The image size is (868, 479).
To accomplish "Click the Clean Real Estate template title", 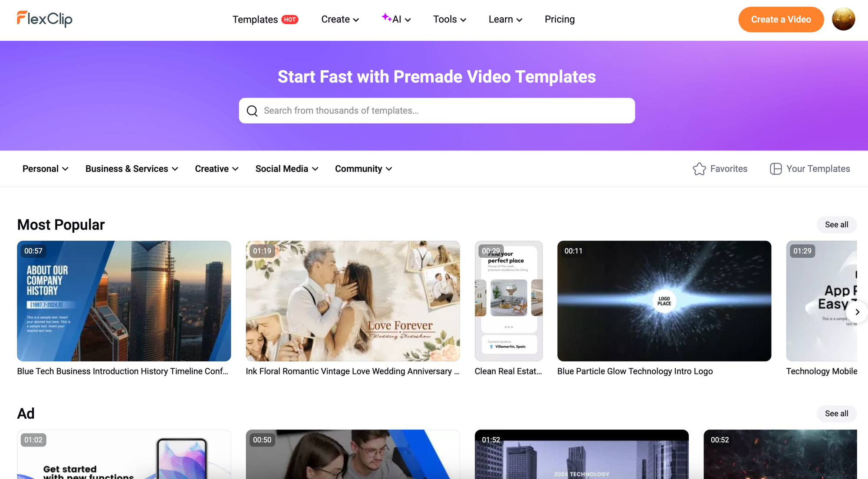I will [x=508, y=371].
